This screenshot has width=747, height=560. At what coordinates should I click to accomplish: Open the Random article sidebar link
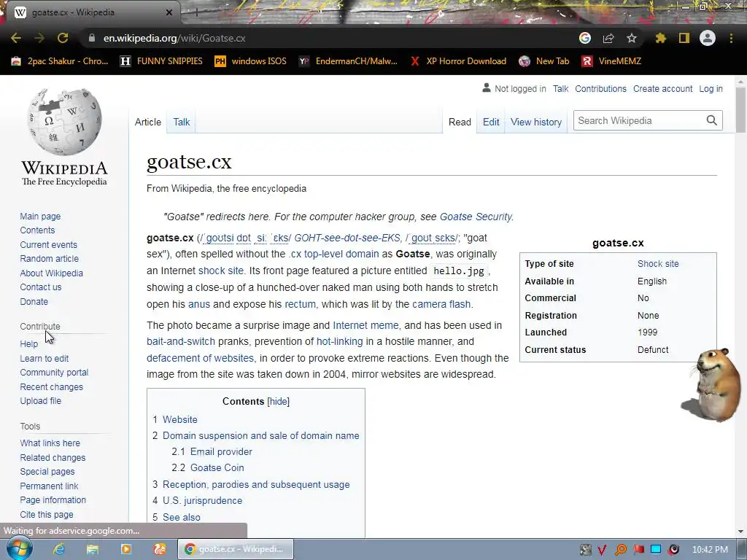pos(49,259)
